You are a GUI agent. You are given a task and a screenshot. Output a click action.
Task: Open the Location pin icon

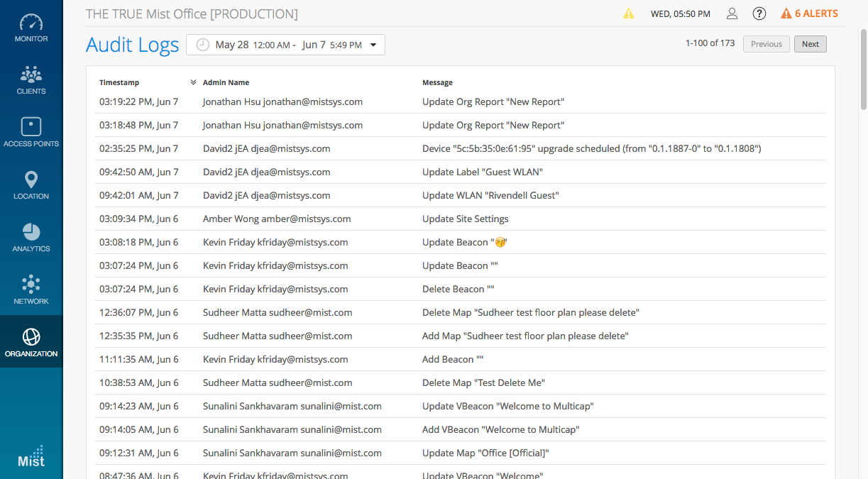[31, 180]
